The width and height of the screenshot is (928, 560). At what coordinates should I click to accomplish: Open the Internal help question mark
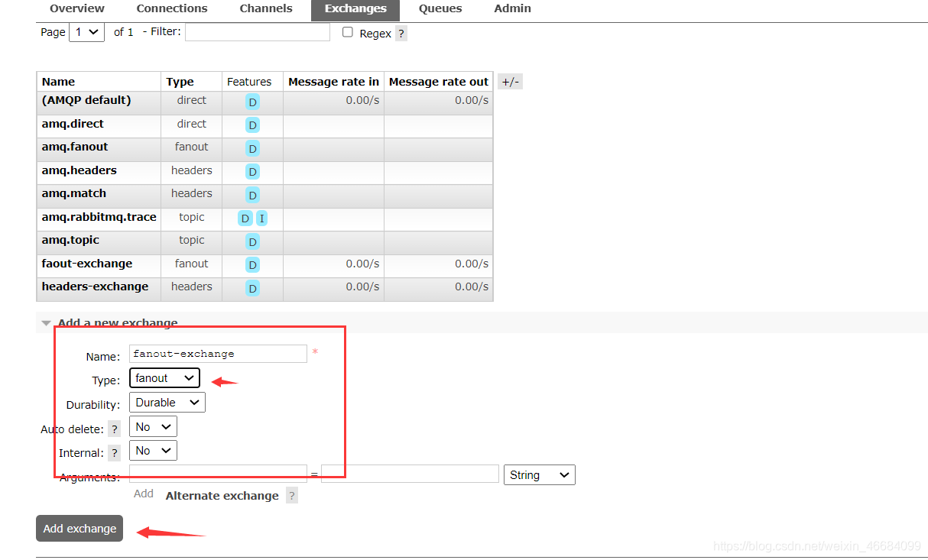tap(114, 453)
